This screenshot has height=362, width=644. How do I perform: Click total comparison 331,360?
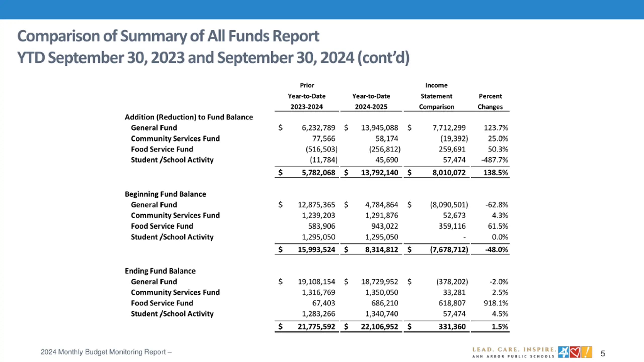[x=452, y=327]
